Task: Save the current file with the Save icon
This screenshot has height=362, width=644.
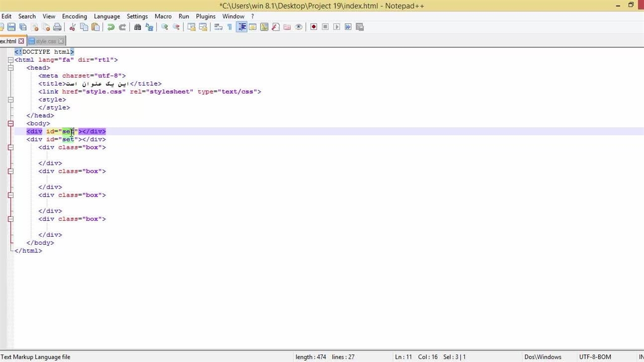Action: 11,27
